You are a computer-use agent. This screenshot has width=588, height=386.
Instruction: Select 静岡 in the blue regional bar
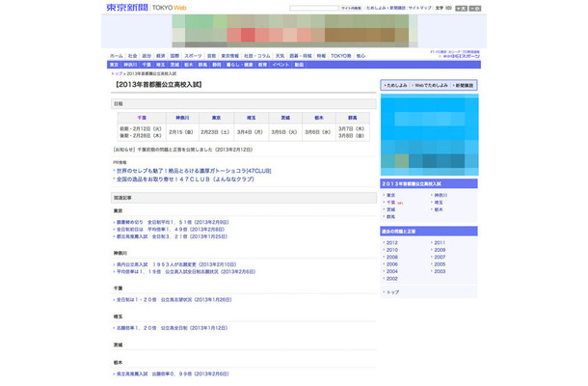(217, 65)
